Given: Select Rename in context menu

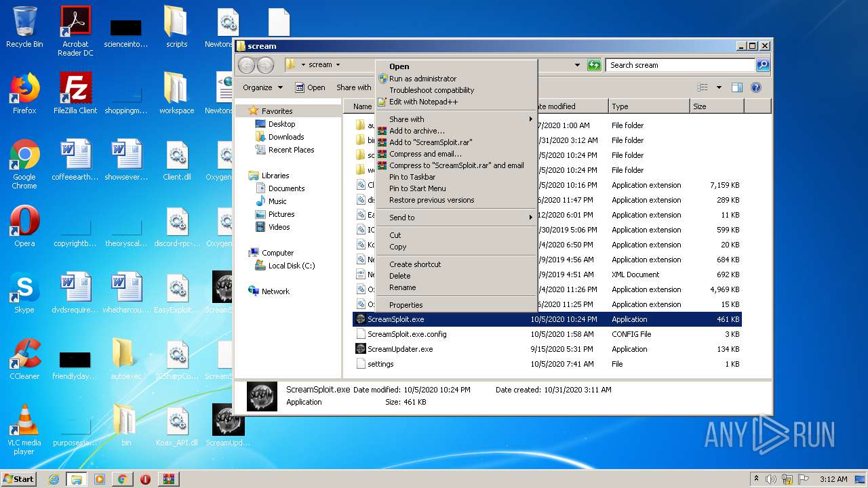Looking at the screenshot, I should point(456,287).
